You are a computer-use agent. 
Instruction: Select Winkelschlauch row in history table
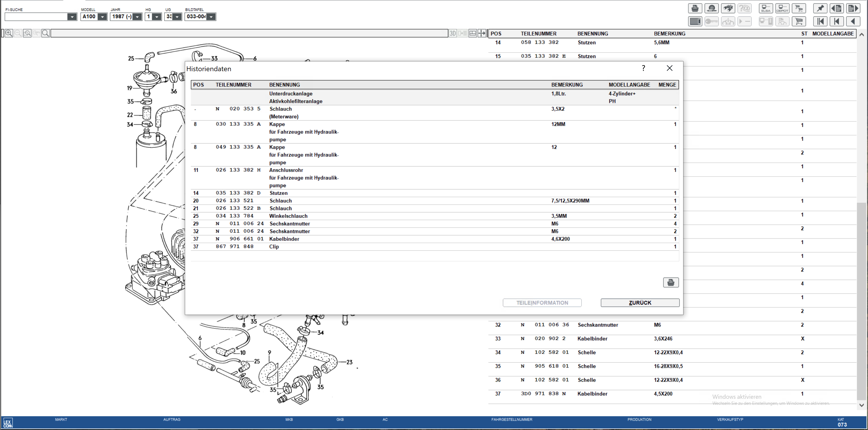click(288, 216)
